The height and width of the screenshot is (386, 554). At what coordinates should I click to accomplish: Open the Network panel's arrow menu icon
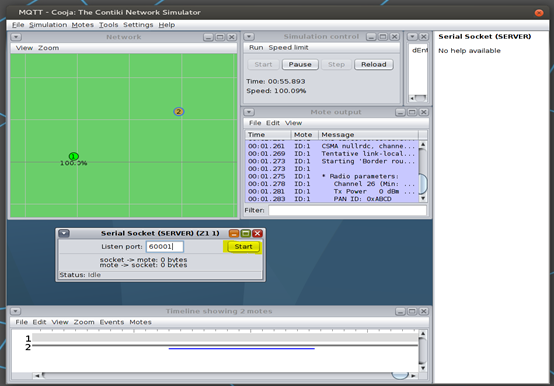coord(16,37)
